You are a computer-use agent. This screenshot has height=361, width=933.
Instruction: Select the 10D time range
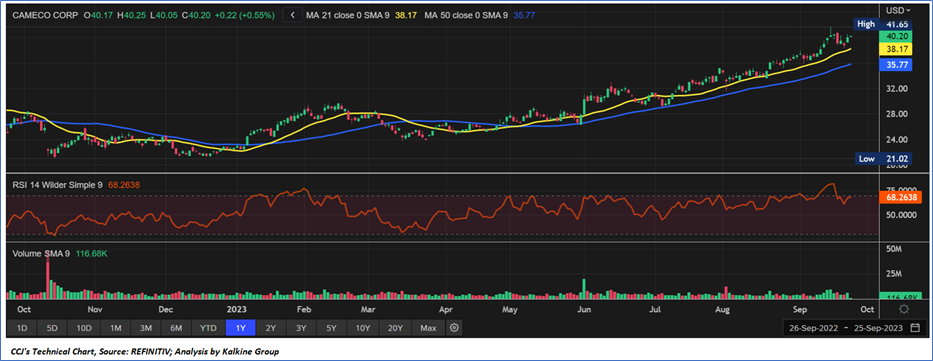[84, 328]
